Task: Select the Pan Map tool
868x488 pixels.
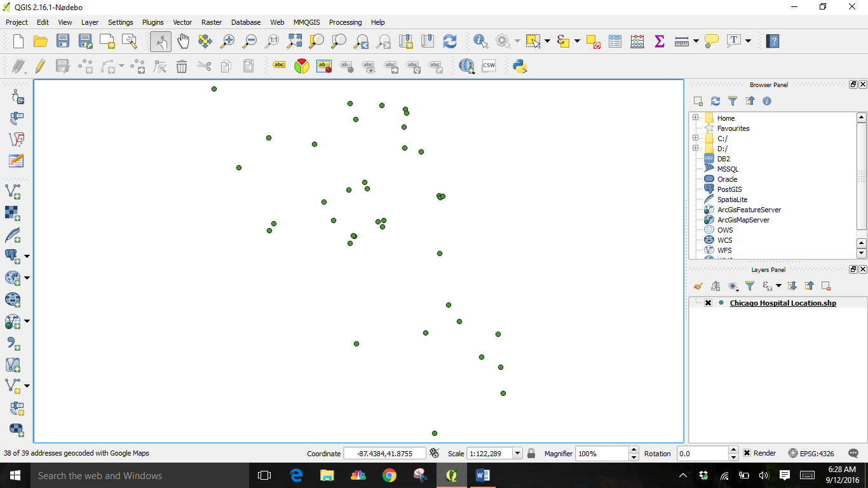Action: [x=183, y=41]
